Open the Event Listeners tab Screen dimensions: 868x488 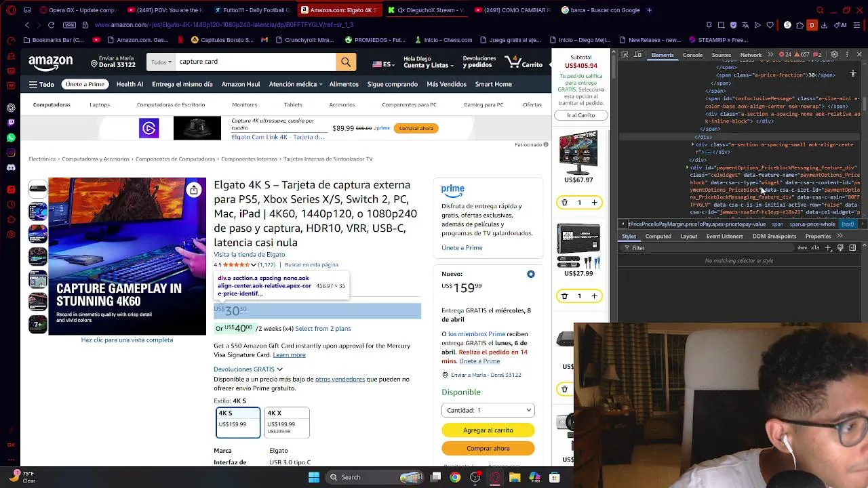pyautogui.click(x=725, y=237)
